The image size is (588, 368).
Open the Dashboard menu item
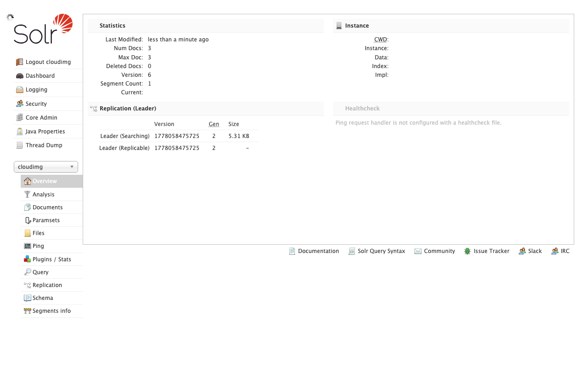point(48,76)
